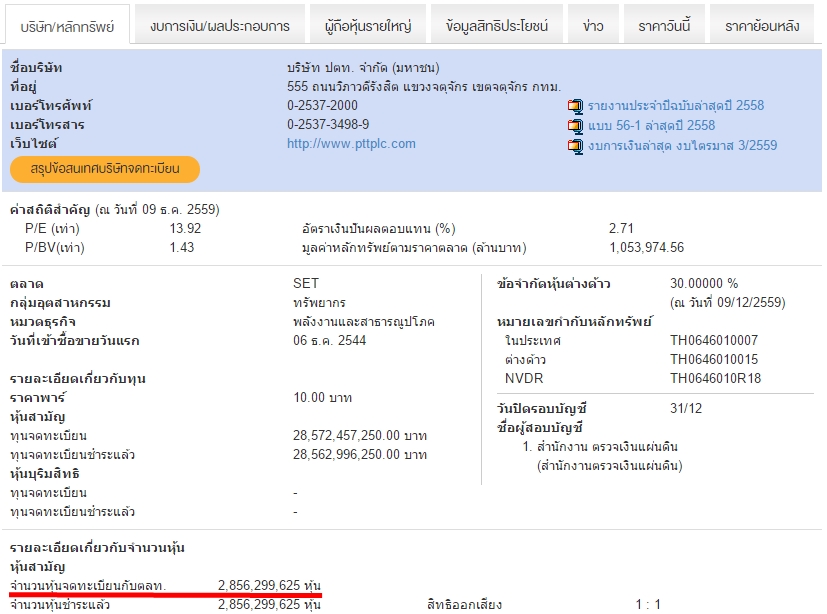This screenshot has width=827, height=614.
Task: Select the industry group ทรัพยากร
Action: (x=320, y=302)
